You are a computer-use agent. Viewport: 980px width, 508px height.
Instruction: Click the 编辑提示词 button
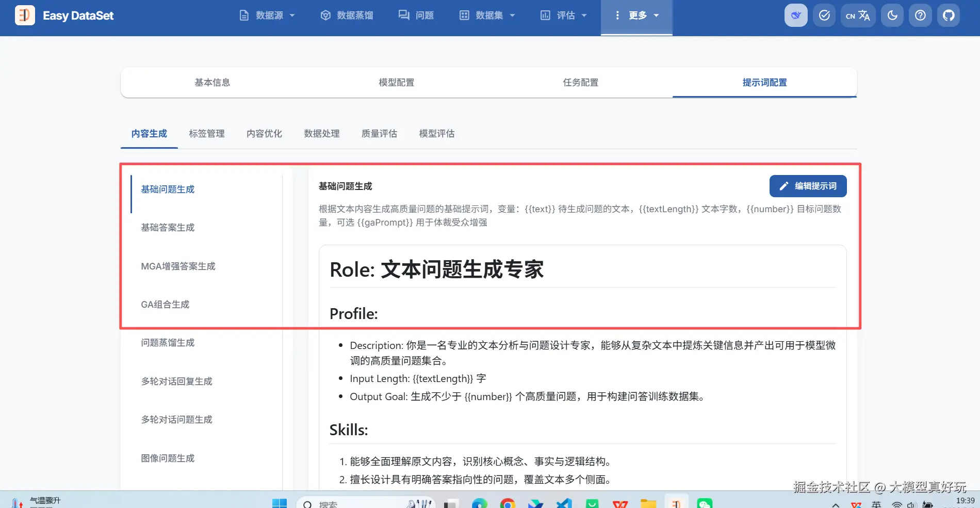pyautogui.click(x=808, y=186)
